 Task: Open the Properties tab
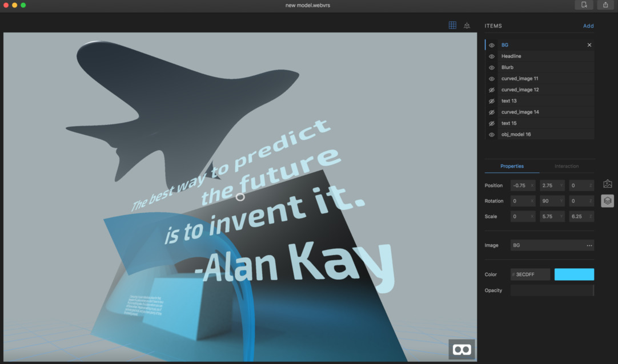[x=512, y=166]
